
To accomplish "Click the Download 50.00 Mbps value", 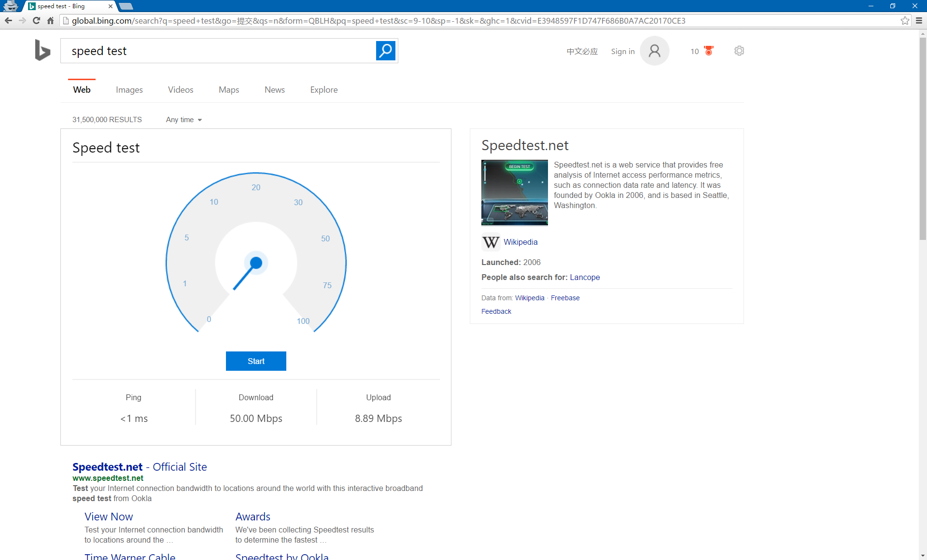I will click(x=256, y=419).
